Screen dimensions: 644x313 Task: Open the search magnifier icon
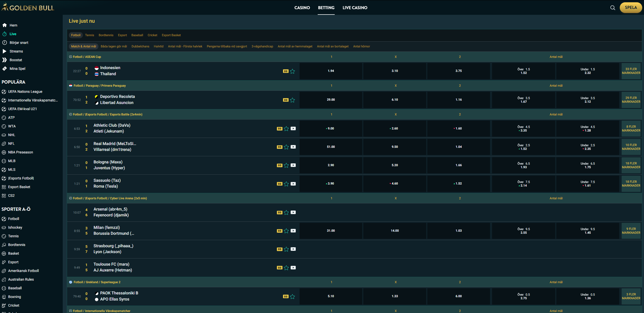click(613, 8)
